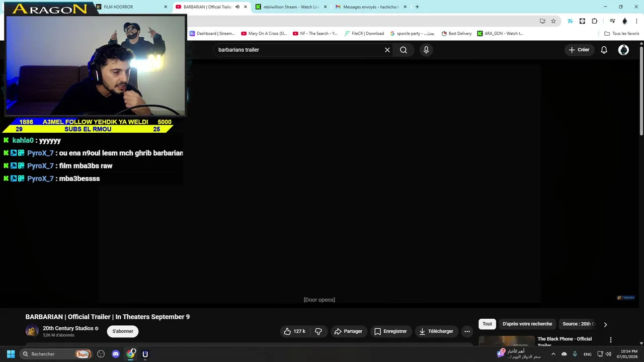Open a new browser tab with plus
This screenshot has width=644, height=362.
point(417,7)
